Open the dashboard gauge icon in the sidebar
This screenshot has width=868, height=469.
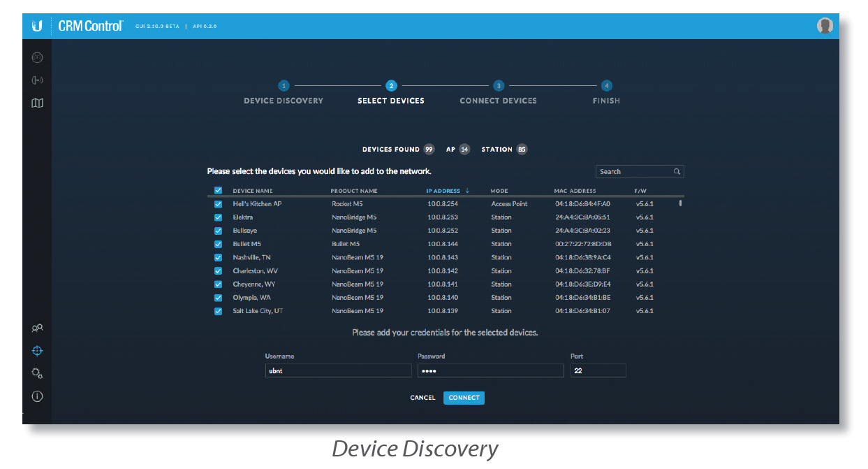tap(38, 58)
